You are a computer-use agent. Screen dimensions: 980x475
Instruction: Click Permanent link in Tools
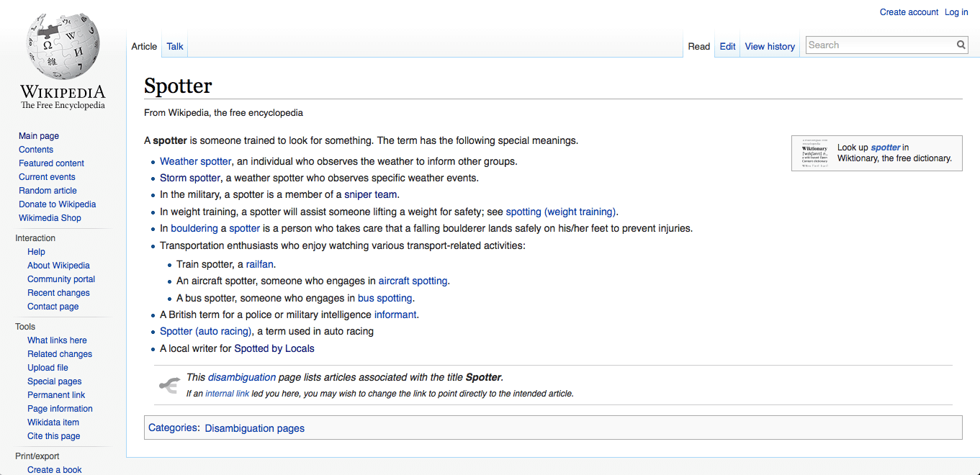click(x=56, y=395)
